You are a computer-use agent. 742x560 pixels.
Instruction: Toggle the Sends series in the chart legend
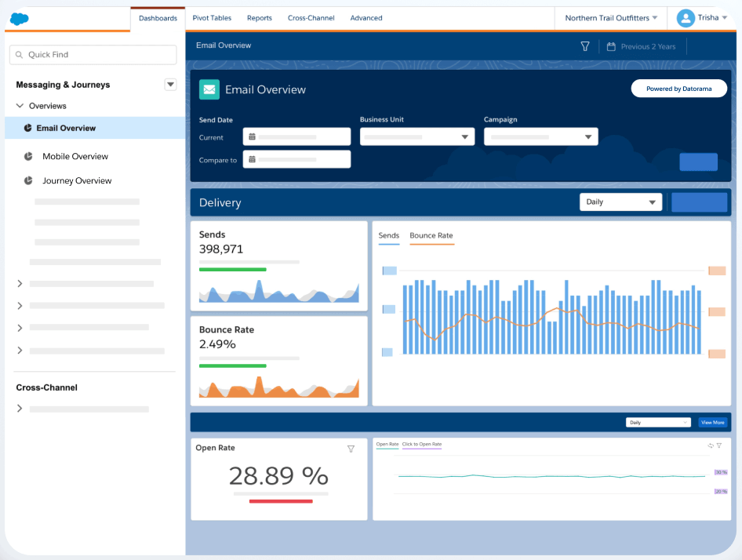388,235
